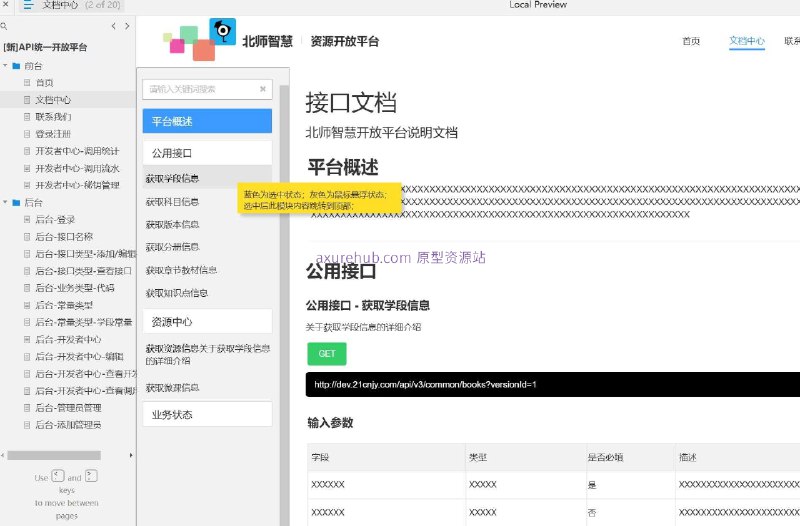Screen dimensions: 800x526
Task: Go to previous page with left chevron
Action: tap(114, 26)
